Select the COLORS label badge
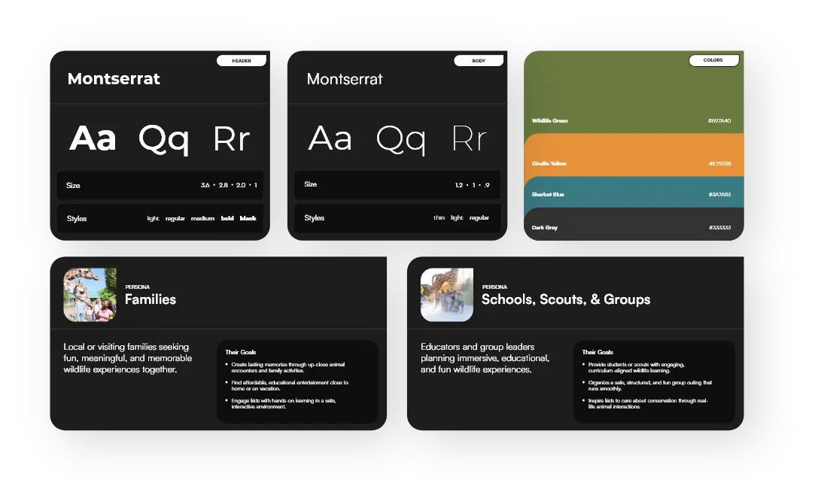The image size is (818, 504). tap(713, 61)
